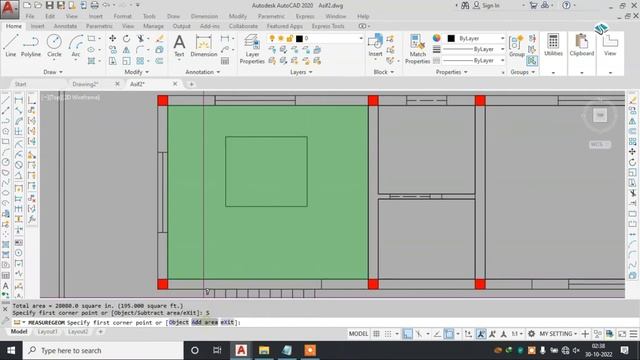Screen dimensions: 640x360
Task: Click the Save icon in quick access toolbar
Action: pos(49,5)
